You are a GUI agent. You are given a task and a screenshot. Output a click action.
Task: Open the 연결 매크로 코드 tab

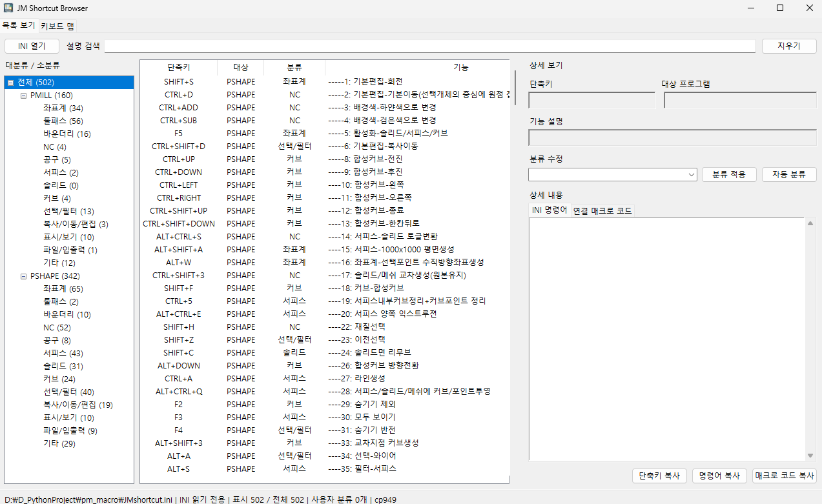click(602, 211)
